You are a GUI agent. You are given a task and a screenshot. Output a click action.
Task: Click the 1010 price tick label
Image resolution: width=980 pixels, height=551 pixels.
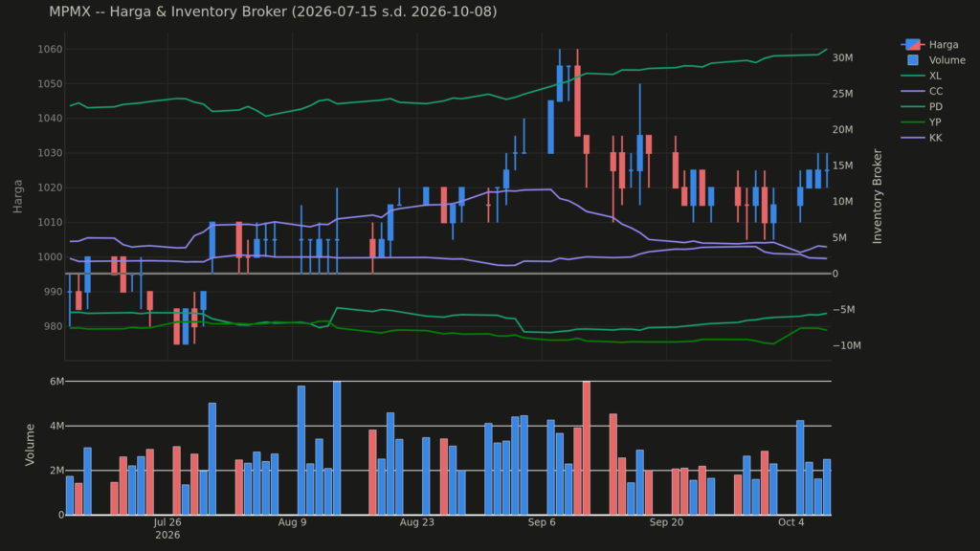(50, 222)
